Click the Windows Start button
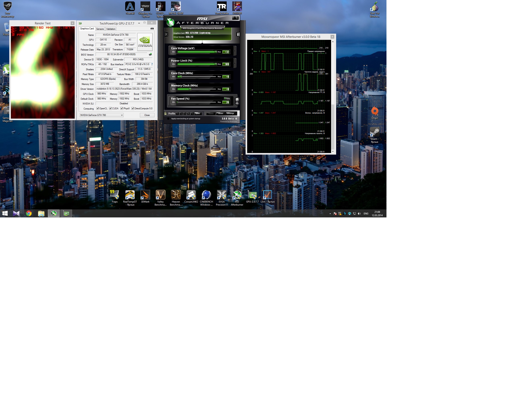This screenshot has height=399, width=532. [5, 213]
